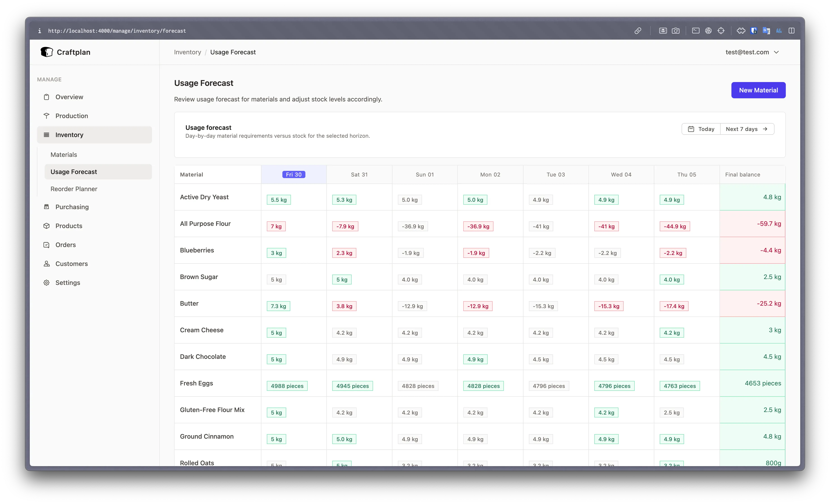This screenshot has height=504, width=830.
Task: Select the Overview clipboard icon in sidebar
Action: 47,97
